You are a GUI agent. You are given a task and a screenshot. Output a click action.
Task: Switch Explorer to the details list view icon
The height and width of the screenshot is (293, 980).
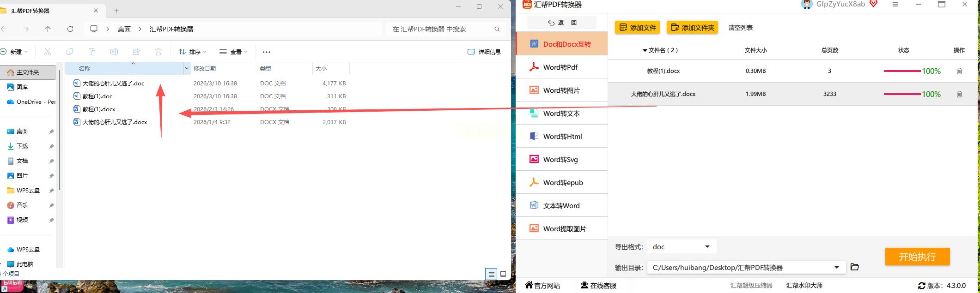491,274
